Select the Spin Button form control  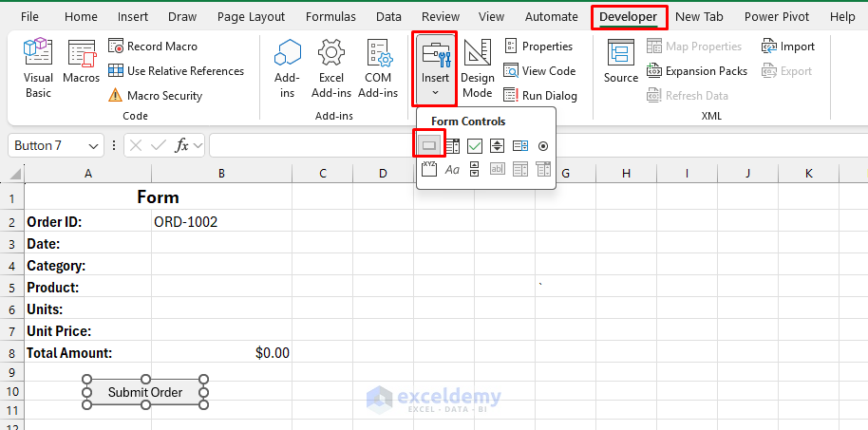pyautogui.click(x=497, y=146)
